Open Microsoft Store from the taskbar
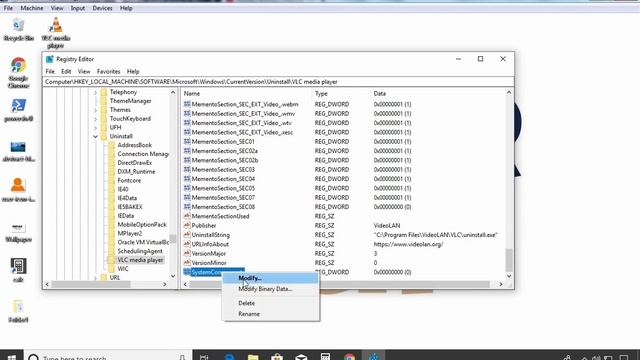The height and width of the screenshot is (360, 640). tap(277, 357)
